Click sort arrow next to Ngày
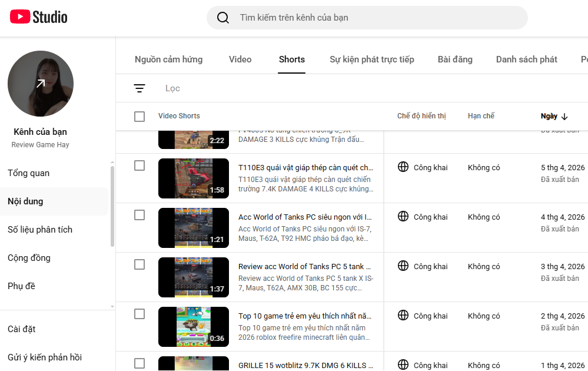Image resolution: width=588 pixels, height=371 pixels. (x=564, y=117)
